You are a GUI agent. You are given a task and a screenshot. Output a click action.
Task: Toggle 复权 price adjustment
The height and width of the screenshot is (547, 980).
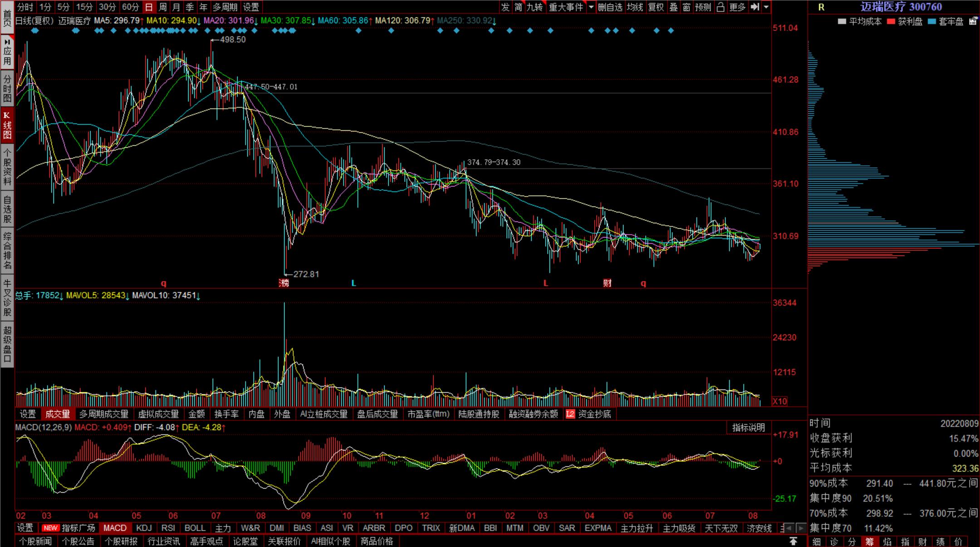[656, 7]
